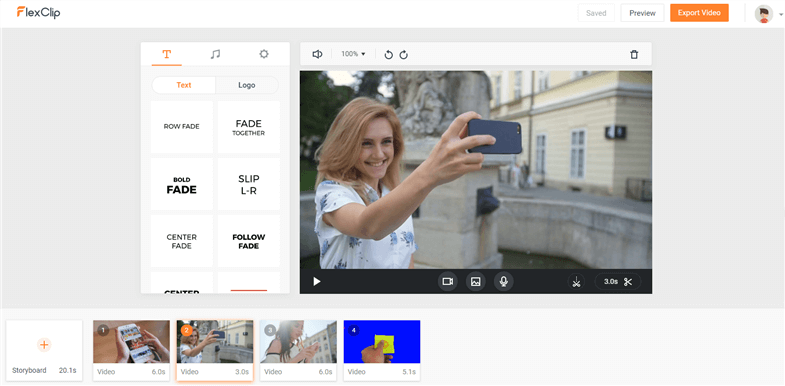785x386 pixels.
Task: Select storyboard clip 4 blue thumbnail
Action: tap(382, 342)
